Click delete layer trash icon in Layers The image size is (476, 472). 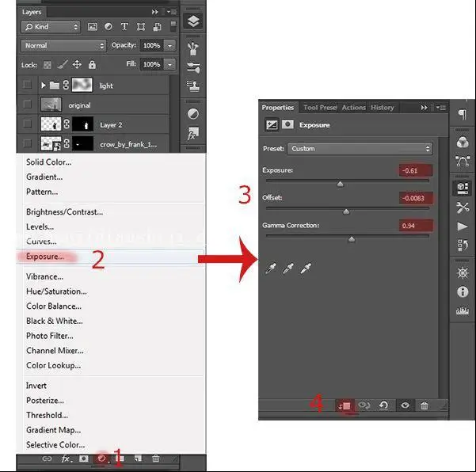click(156, 459)
